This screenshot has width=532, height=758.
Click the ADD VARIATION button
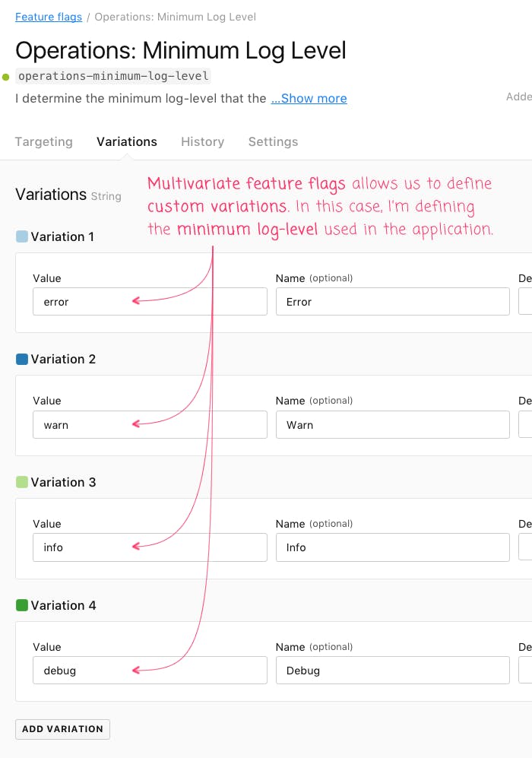pyautogui.click(x=62, y=728)
